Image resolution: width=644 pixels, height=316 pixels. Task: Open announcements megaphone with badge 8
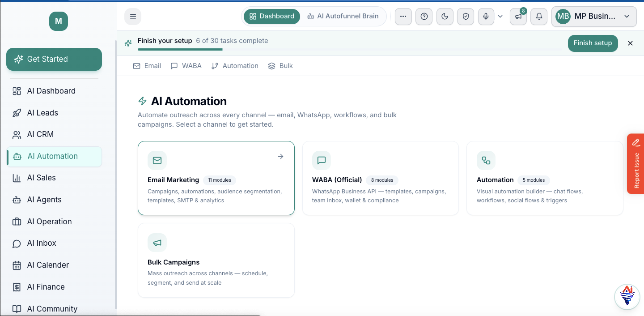pyautogui.click(x=518, y=17)
